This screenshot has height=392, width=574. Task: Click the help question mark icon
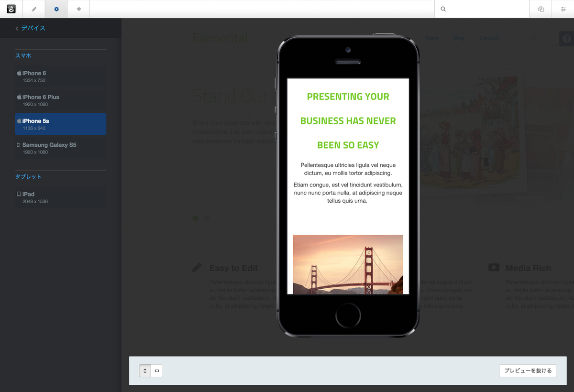coord(568,39)
